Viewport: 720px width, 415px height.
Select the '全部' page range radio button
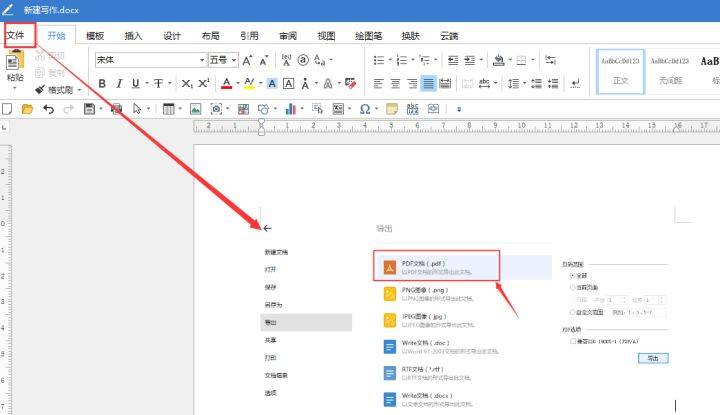coord(572,275)
